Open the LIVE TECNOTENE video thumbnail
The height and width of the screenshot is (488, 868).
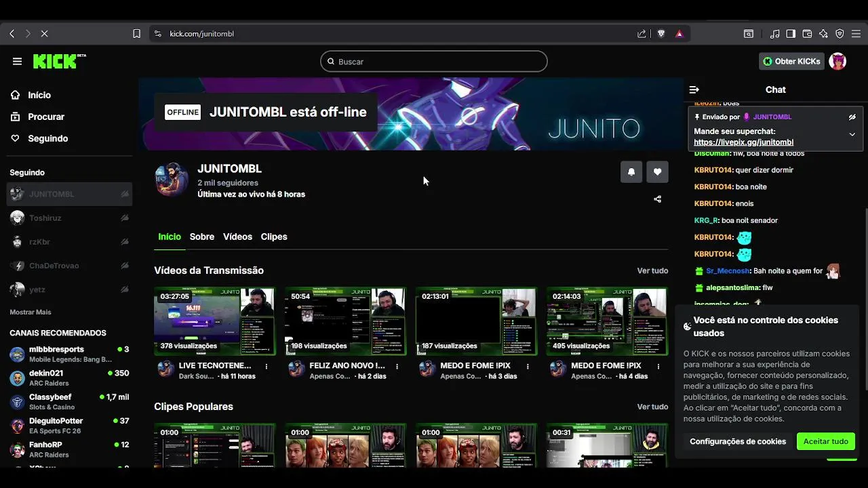(215, 321)
